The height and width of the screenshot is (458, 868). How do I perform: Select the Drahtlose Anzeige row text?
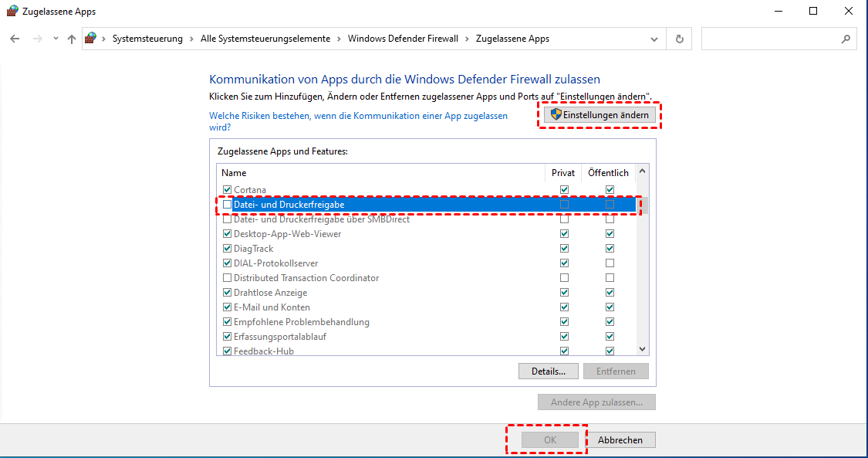pos(270,293)
